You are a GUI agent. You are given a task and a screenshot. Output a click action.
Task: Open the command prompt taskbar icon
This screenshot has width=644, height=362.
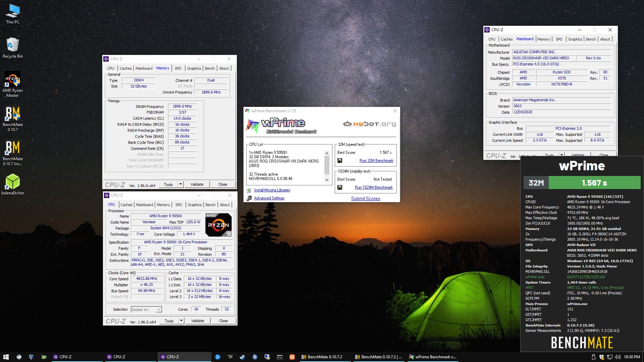279,357
